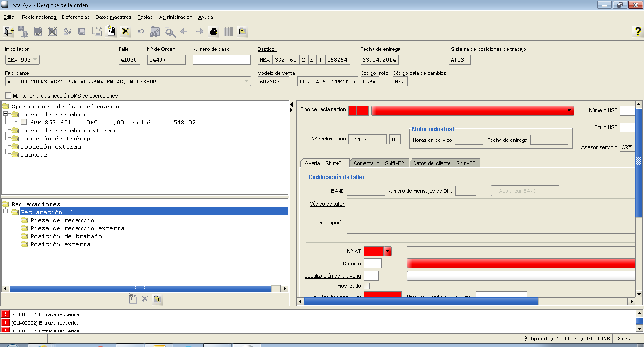Viewport: 644px width, 347px height.
Task: Open the Reclamaciones menu
Action: 39,17
